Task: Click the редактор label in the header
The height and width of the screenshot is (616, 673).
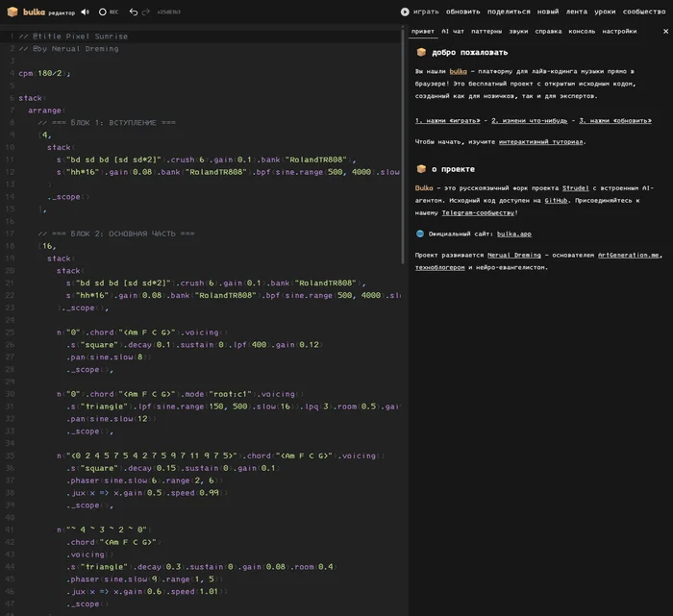Action: [62, 12]
